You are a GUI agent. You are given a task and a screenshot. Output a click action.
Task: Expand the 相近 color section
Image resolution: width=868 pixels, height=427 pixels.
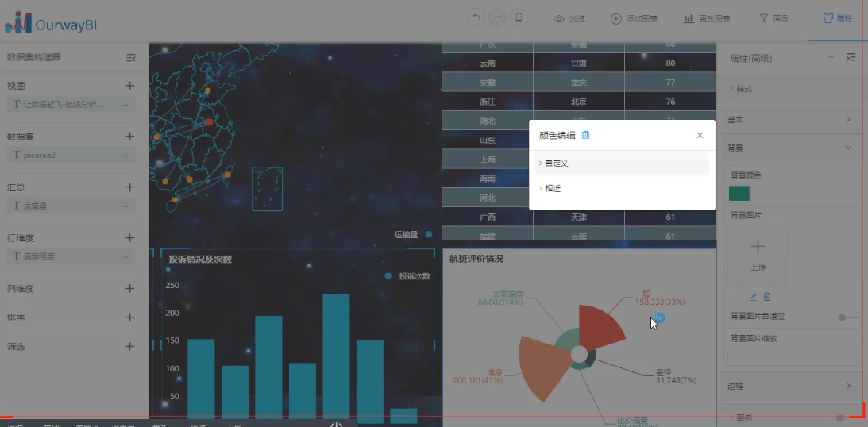pos(623,189)
